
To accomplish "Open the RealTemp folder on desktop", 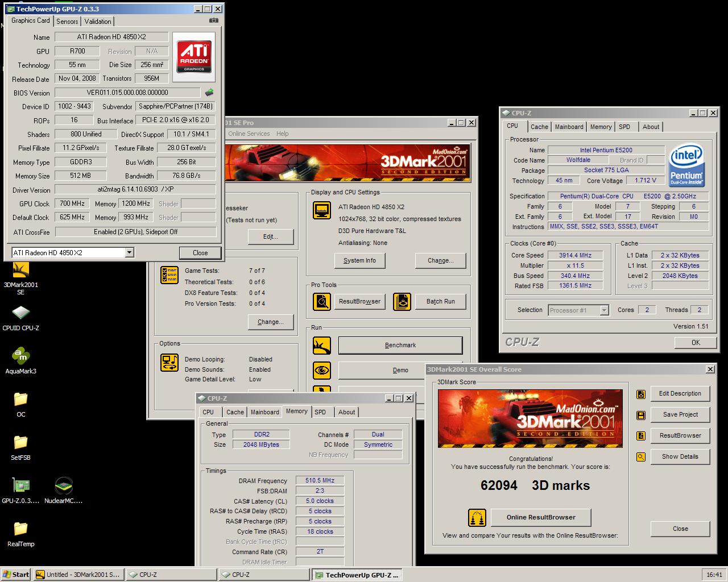I will pyautogui.click(x=20, y=533).
